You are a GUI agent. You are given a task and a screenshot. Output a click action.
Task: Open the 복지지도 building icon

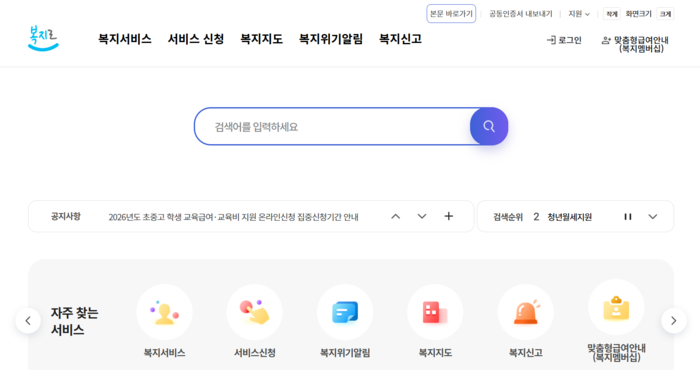pyautogui.click(x=435, y=312)
